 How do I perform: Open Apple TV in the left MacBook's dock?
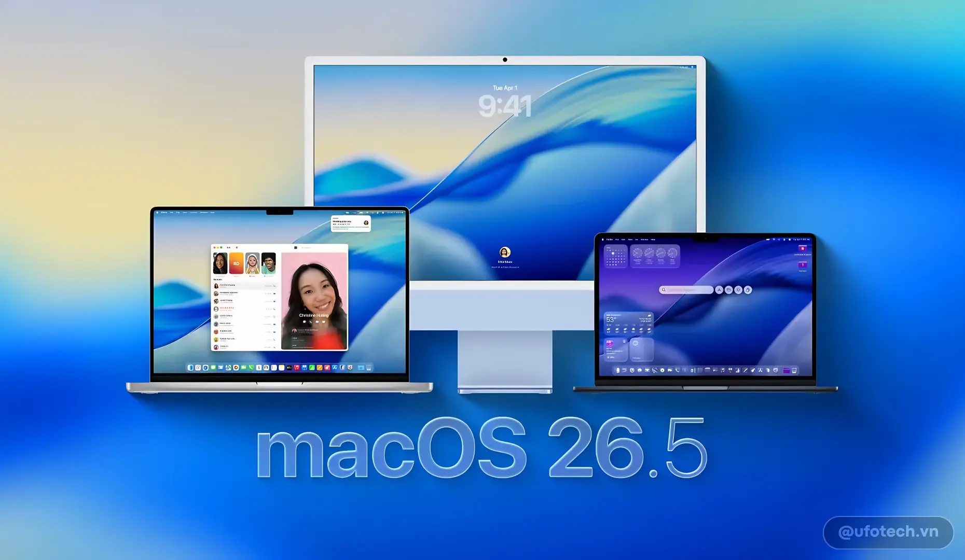[x=289, y=368]
